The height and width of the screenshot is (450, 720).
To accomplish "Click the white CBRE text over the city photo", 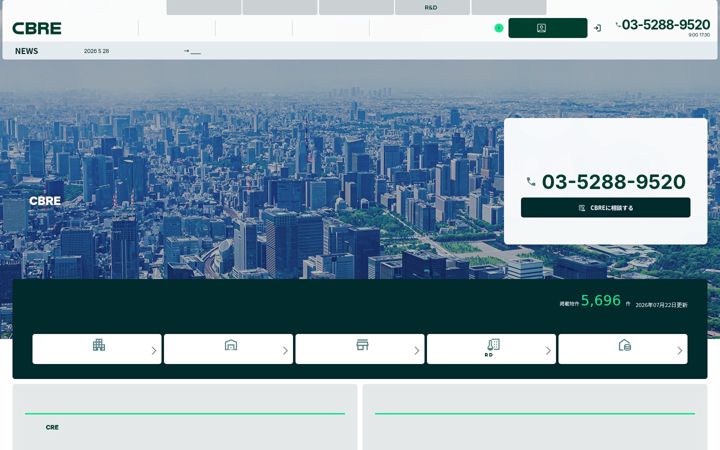I will pos(45,201).
